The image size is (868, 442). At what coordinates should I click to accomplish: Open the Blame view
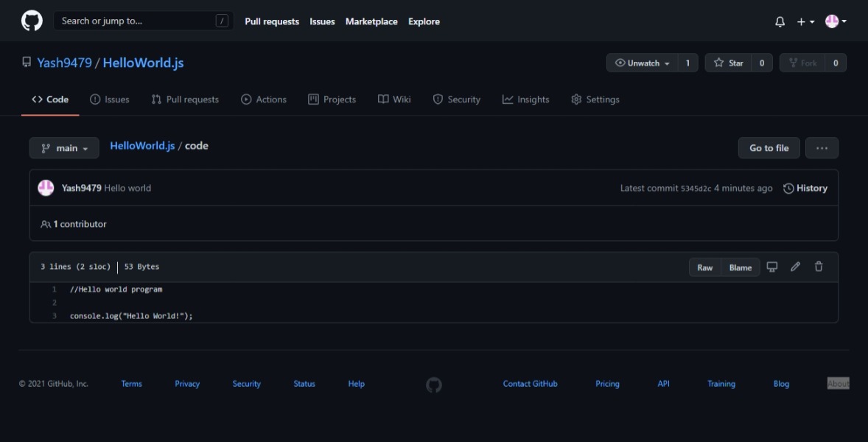pyautogui.click(x=740, y=267)
